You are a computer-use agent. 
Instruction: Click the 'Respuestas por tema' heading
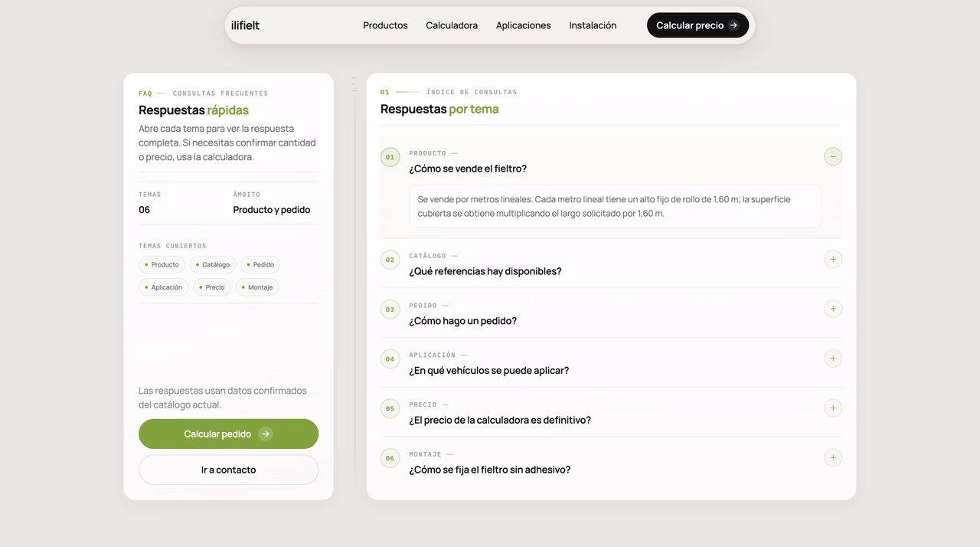click(439, 109)
